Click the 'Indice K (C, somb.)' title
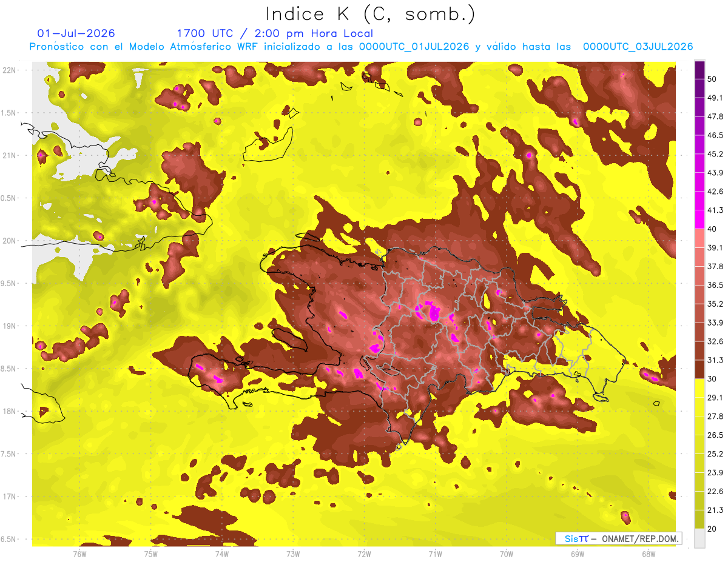 click(370, 14)
